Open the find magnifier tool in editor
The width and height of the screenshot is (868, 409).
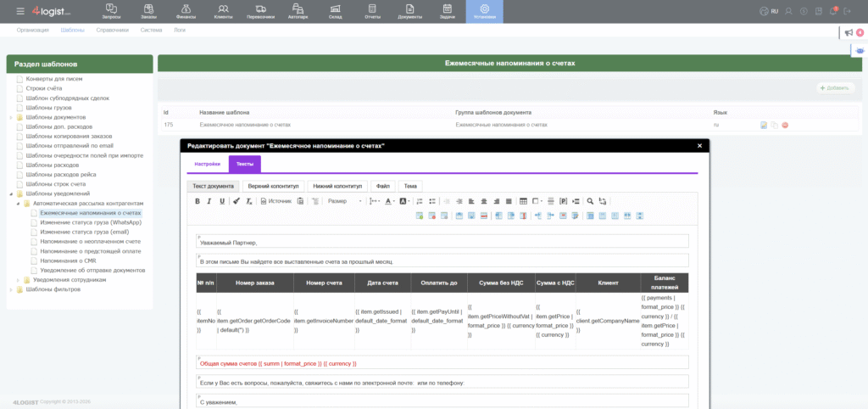click(590, 201)
